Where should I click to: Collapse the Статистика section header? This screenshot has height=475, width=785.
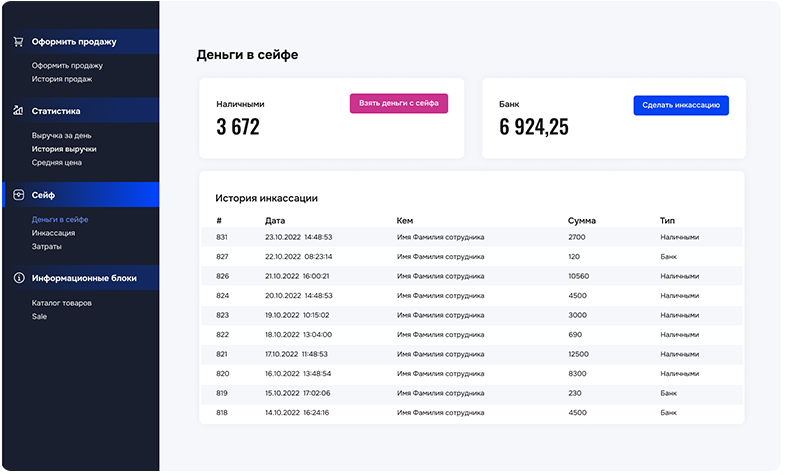coord(56,111)
